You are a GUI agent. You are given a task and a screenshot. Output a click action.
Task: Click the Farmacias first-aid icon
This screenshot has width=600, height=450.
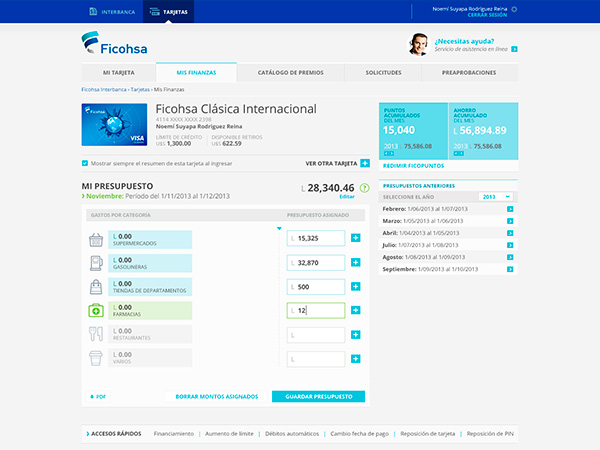(96, 310)
